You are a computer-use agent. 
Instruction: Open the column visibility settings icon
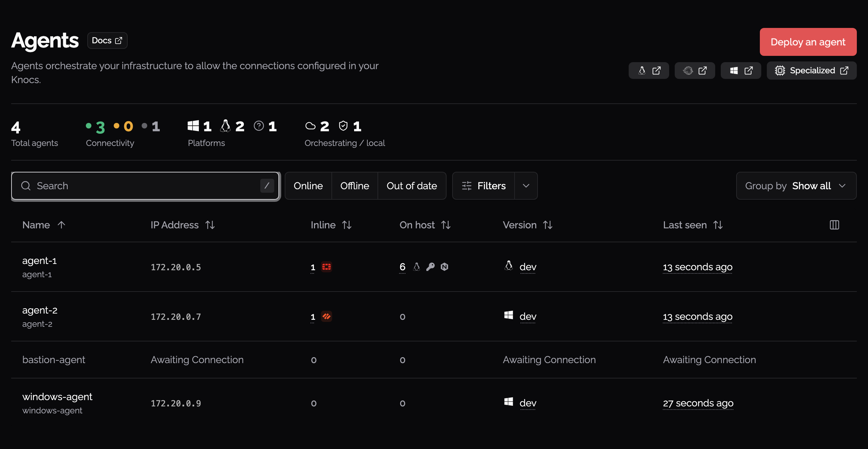(x=834, y=225)
